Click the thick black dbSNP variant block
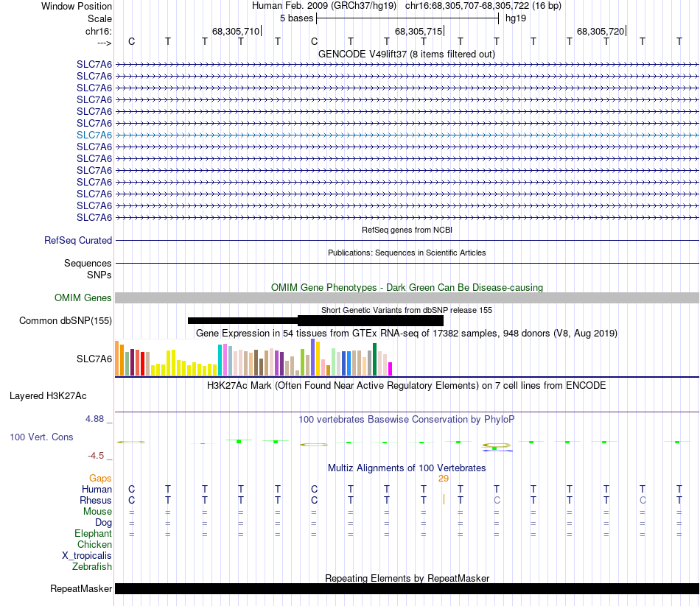Screen dimensions: 700x606 click(x=371, y=320)
